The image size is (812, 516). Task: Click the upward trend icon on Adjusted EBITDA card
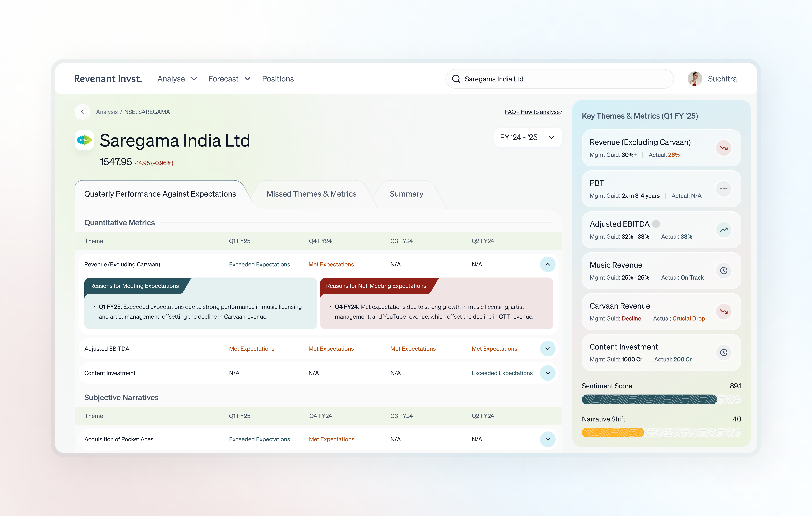724,230
